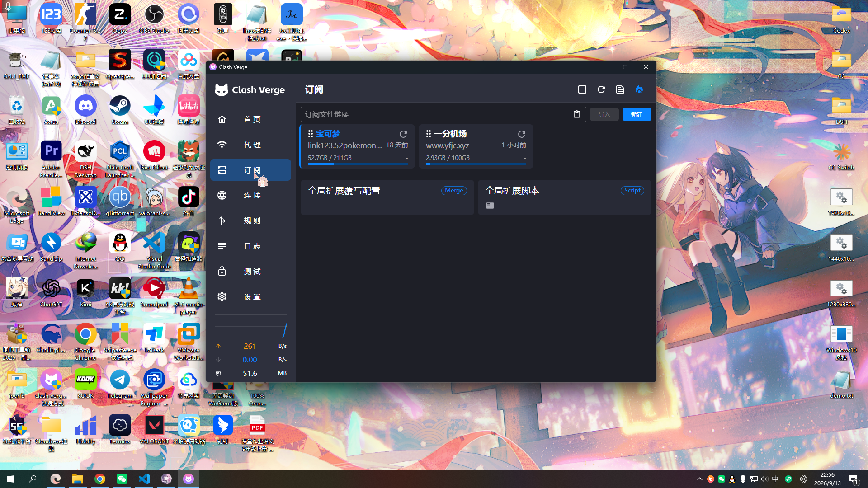Open the OBS Studio desktop icon
The height and width of the screenshot is (488, 868).
coord(154,19)
